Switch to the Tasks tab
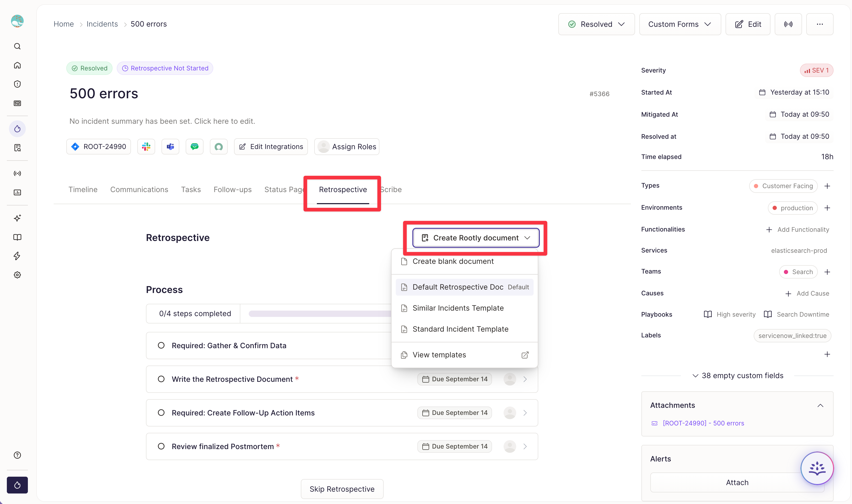Image resolution: width=852 pixels, height=504 pixels. click(x=191, y=189)
